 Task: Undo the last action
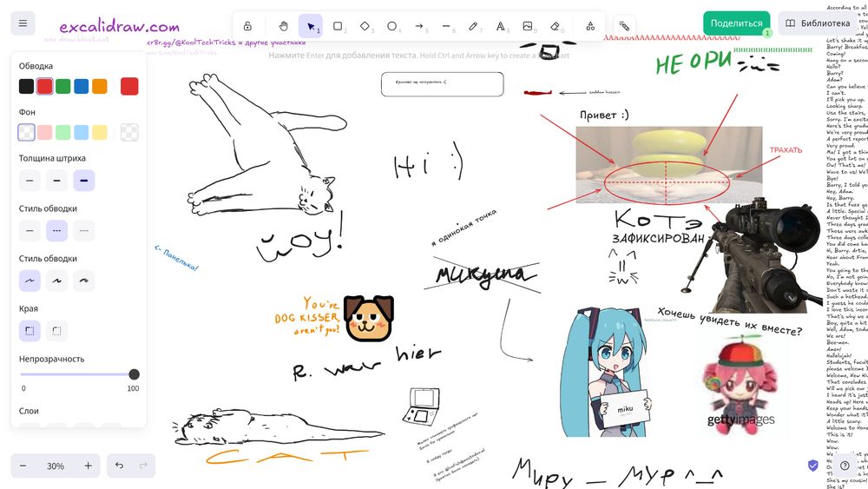click(119, 466)
